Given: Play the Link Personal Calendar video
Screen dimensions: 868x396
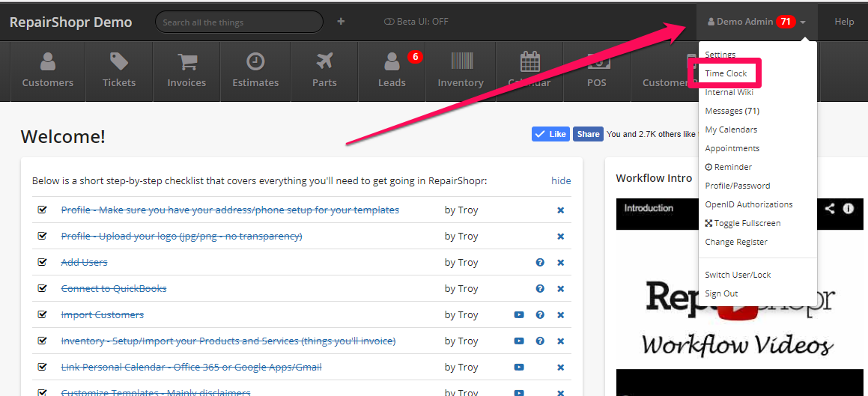Looking at the screenshot, I should (x=519, y=368).
